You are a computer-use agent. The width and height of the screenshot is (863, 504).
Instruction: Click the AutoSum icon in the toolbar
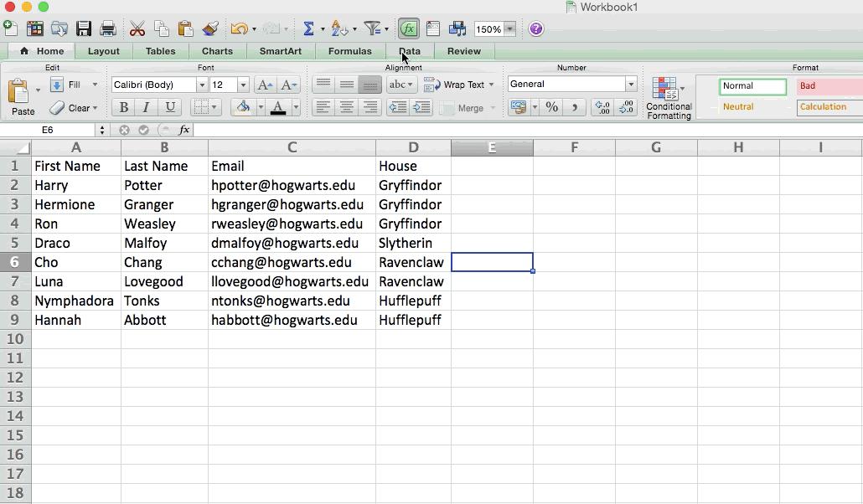click(x=309, y=28)
